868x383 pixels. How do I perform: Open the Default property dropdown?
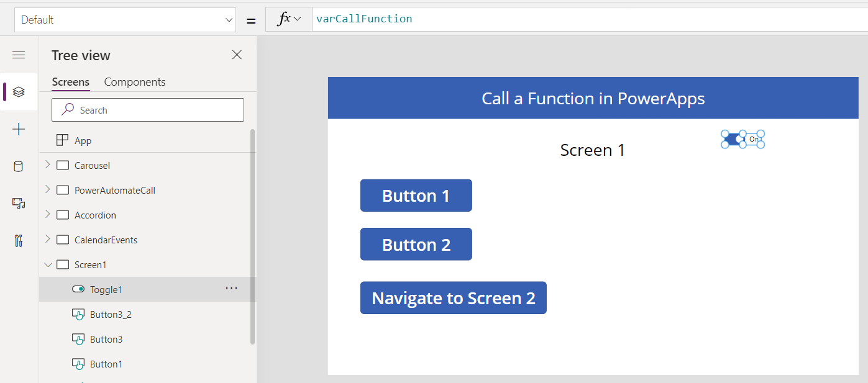(x=125, y=20)
